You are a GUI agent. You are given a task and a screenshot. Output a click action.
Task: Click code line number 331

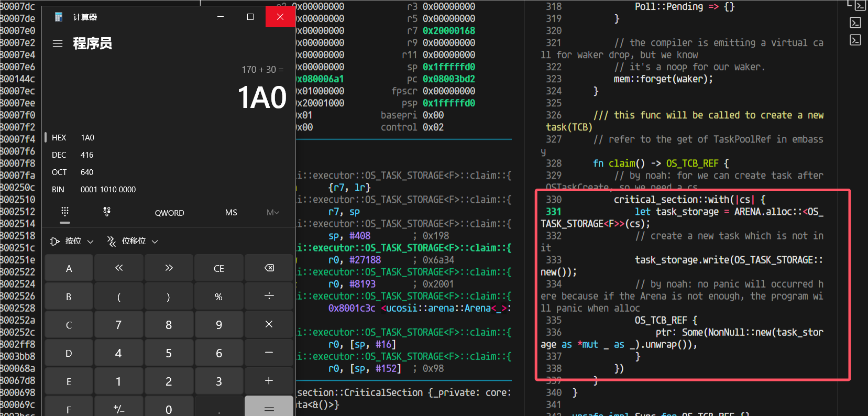pyautogui.click(x=554, y=212)
